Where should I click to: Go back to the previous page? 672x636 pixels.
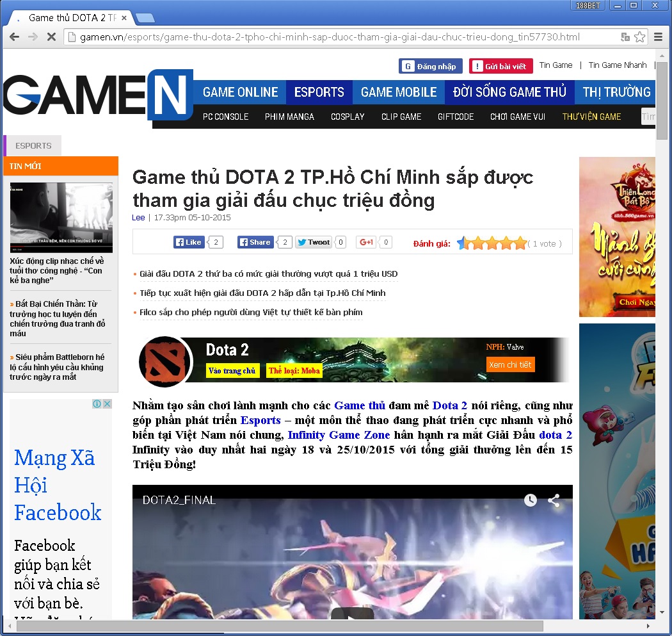[14, 37]
